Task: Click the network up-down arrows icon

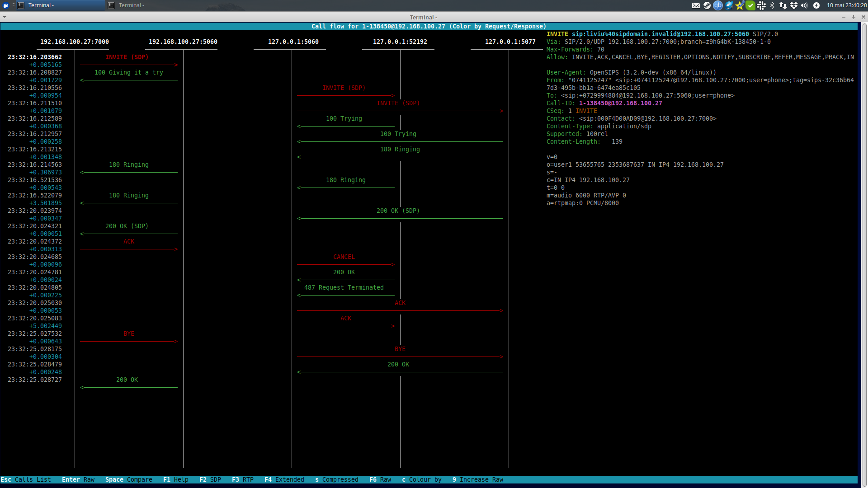Action: [783, 5]
